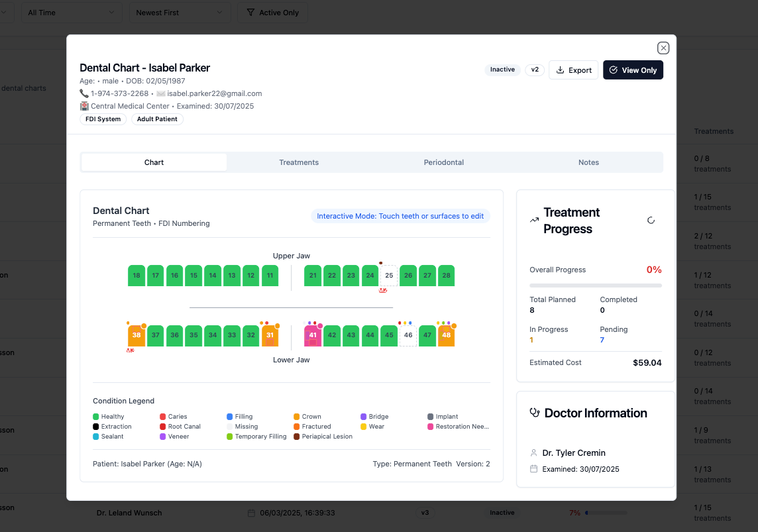Screen dimensions: 758x532
Task: Select tooth 13 in upper jaw
Action: pos(231,276)
